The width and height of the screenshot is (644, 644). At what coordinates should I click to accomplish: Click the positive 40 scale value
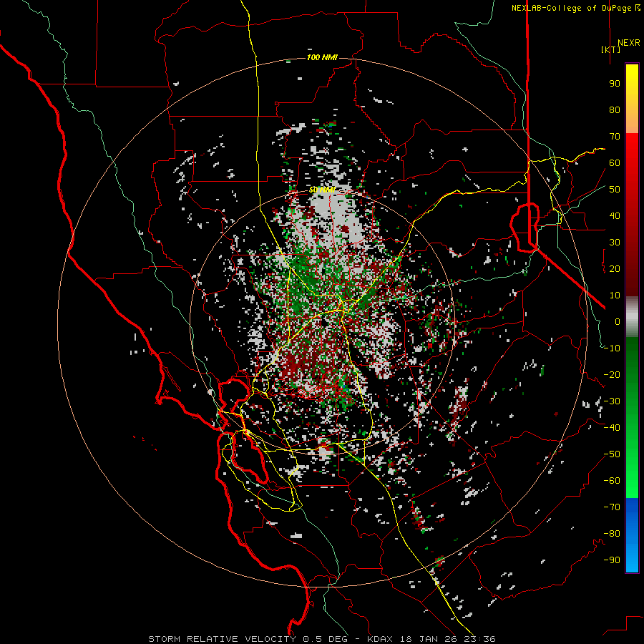[615, 215]
